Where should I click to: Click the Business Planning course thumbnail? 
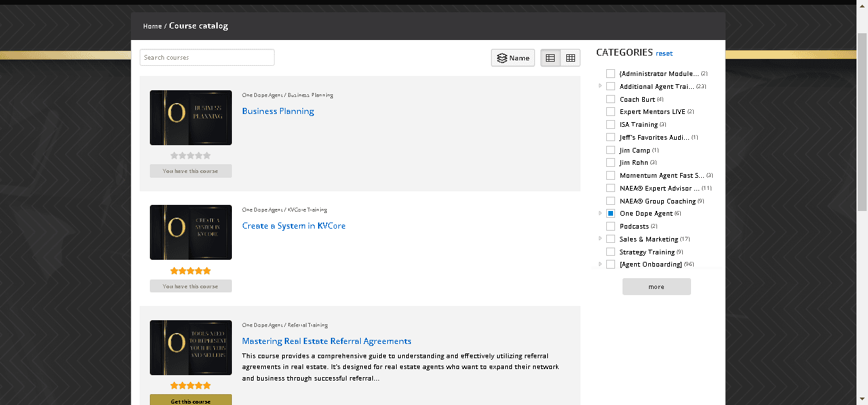click(x=191, y=117)
